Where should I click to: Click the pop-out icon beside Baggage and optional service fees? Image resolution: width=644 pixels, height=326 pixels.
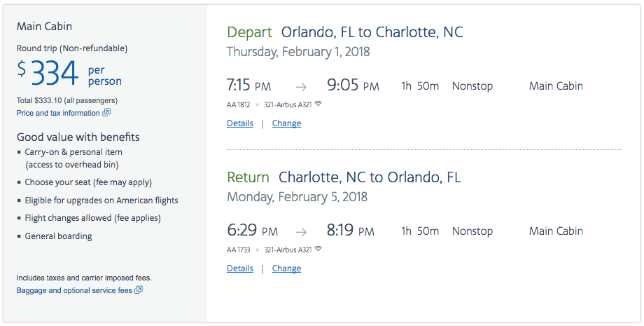click(139, 290)
